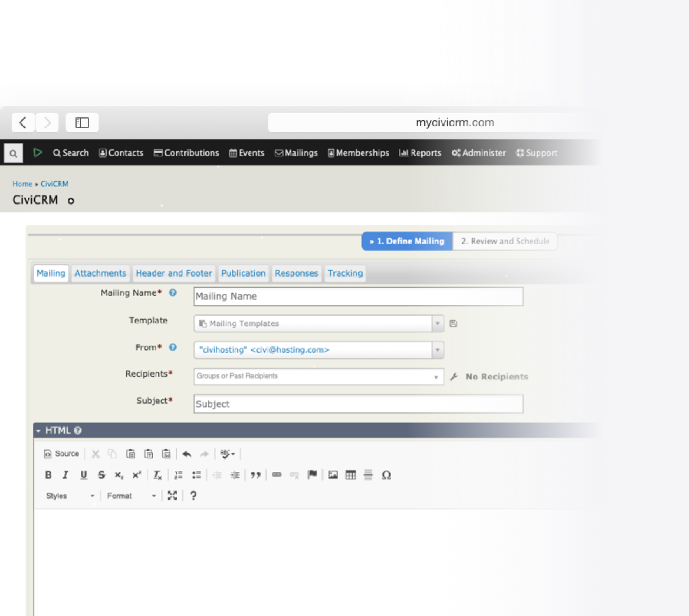Click the Mailing Name help icon
The height and width of the screenshot is (616, 689).
173,293
